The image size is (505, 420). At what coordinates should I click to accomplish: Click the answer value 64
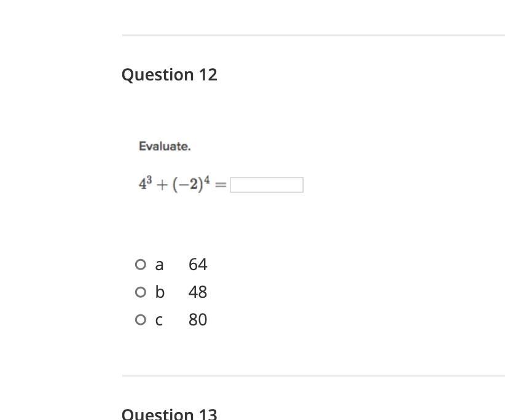tap(198, 264)
